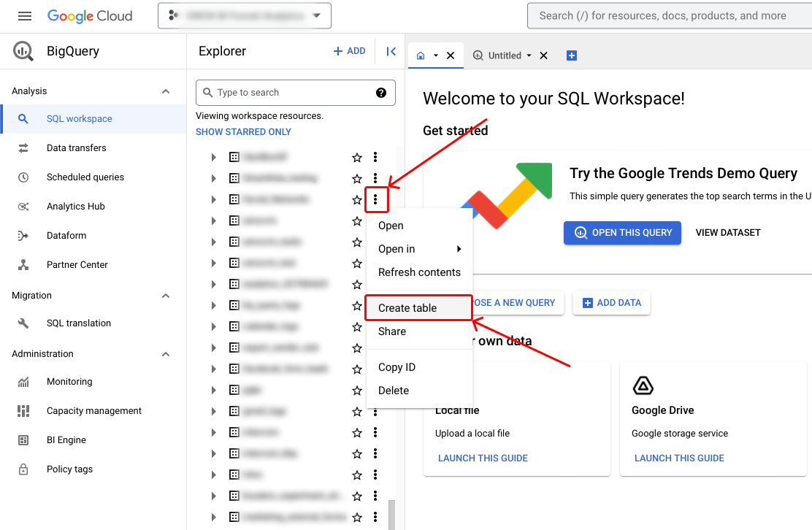Select Share in the context menu
The height and width of the screenshot is (530, 812).
coord(419,331)
